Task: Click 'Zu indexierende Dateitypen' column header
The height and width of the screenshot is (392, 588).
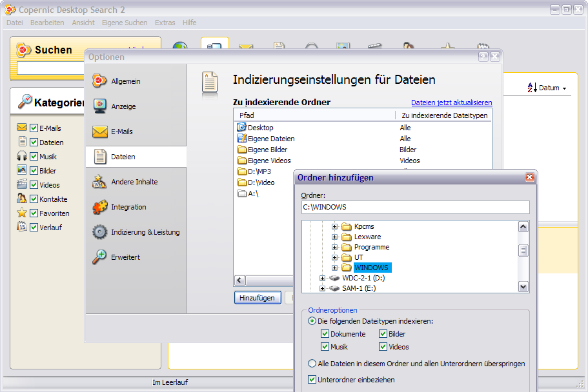Action: coord(443,115)
